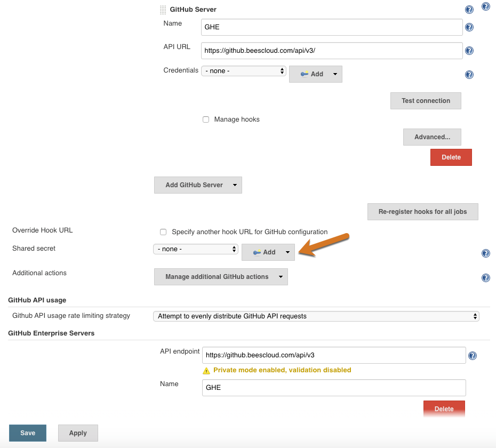The image size is (496, 448).
Task: Expand the rate limiting strategy dropdown
Action: click(x=316, y=316)
